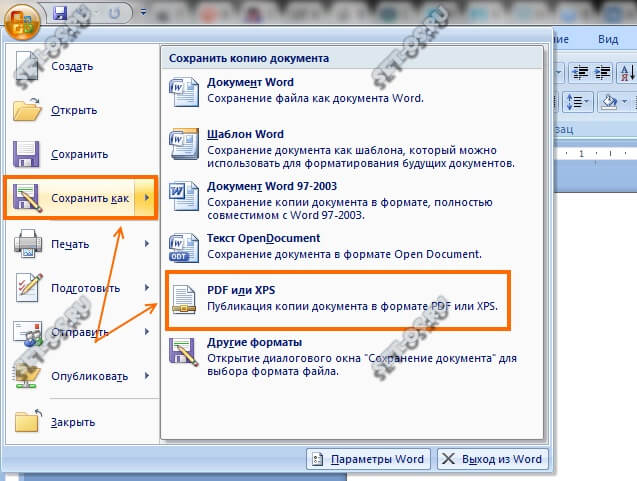Screen dimensions: 637x481
Task: Click 'Сохранение файла как документа Word.' description
Action: pos(315,98)
